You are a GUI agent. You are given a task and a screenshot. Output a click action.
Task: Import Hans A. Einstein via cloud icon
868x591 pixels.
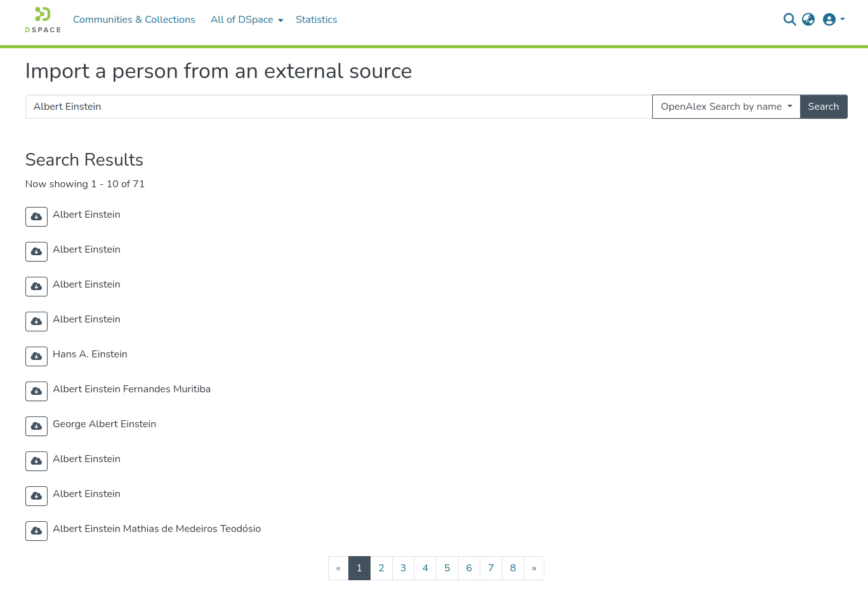tap(36, 356)
